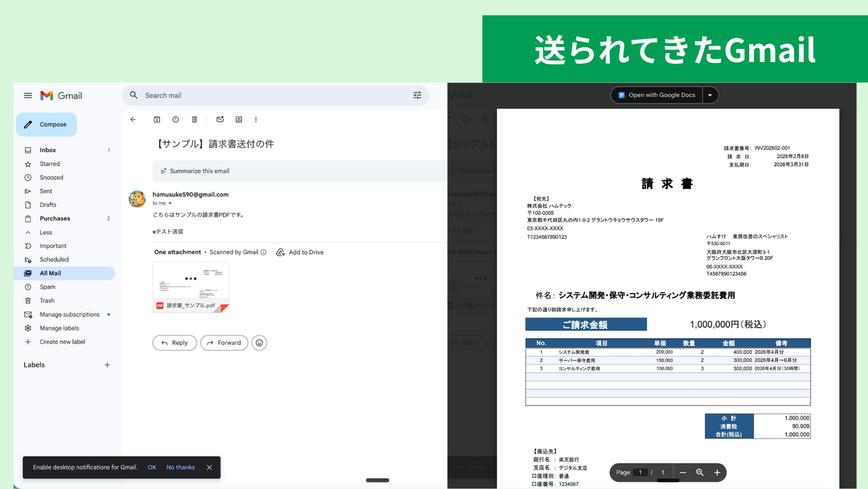Report this email as spam
868x489 pixels.
click(x=176, y=120)
